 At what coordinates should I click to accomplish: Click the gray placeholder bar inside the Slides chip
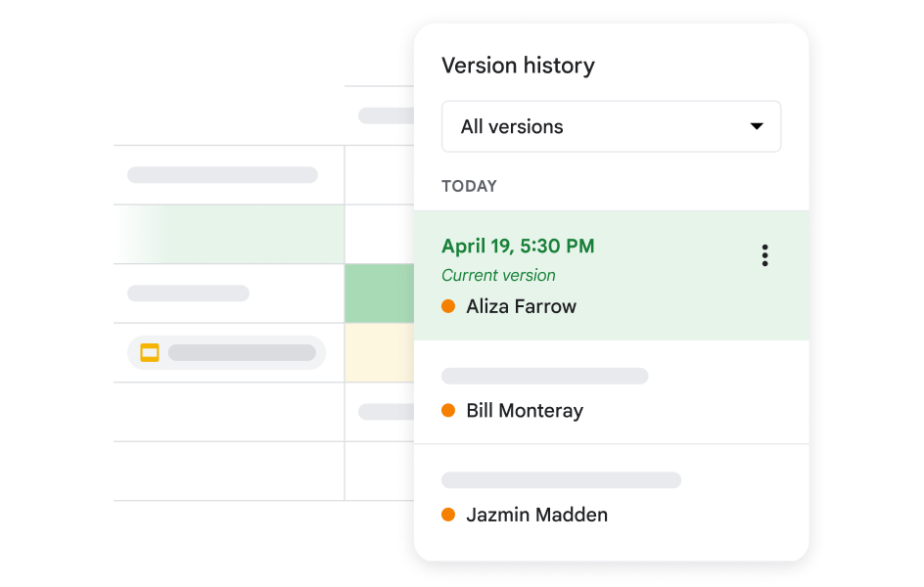pos(242,352)
